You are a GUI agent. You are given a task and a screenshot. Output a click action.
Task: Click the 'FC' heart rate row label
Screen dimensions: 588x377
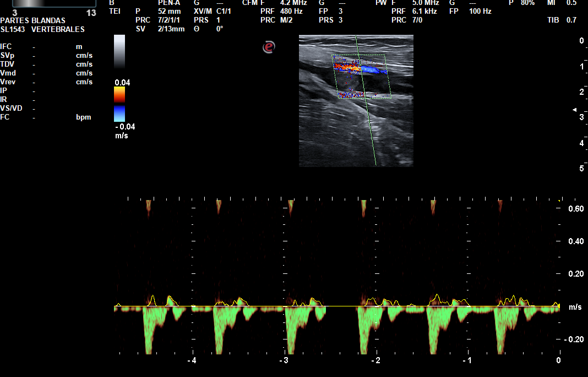pos(5,117)
